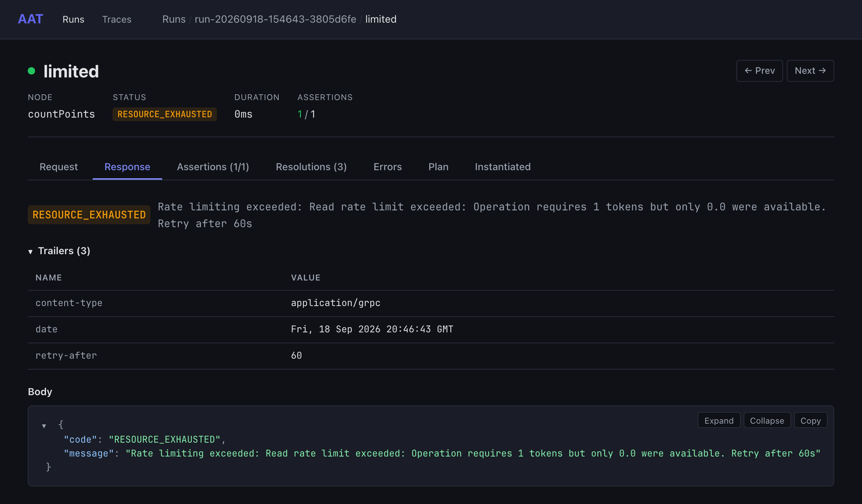The height and width of the screenshot is (504, 862).
Task: Click the date trailer name
Action: (46, 329)
